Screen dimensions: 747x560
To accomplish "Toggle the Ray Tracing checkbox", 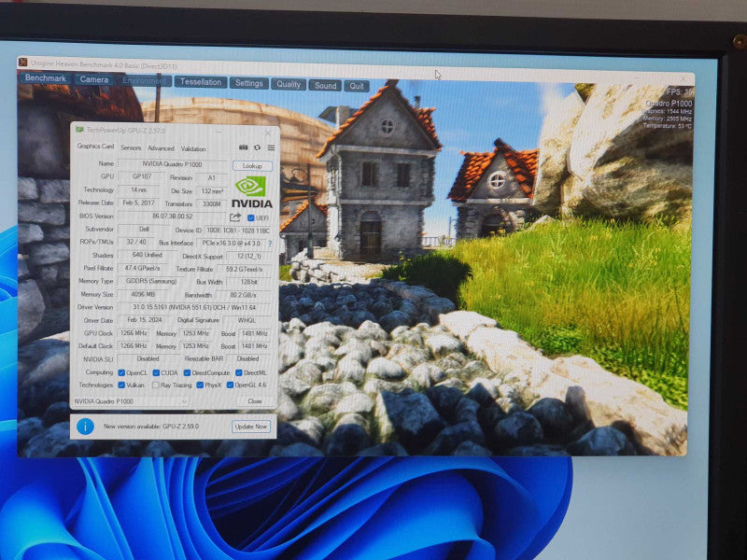I will [x=155, y=385].
